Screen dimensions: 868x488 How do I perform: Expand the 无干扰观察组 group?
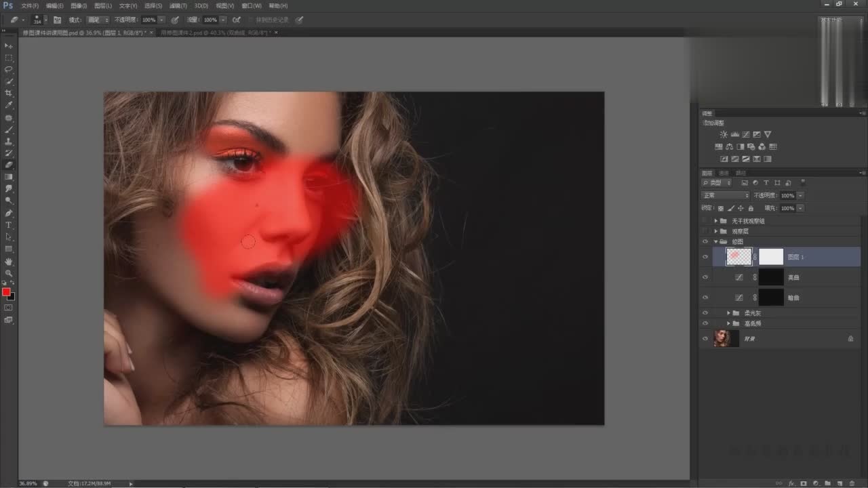(715, 221)
